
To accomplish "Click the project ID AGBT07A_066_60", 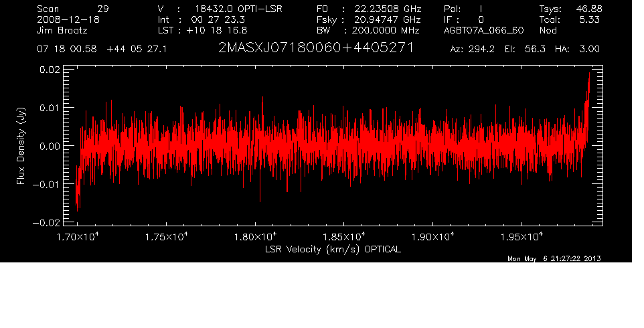I will [x=483, y=30].
